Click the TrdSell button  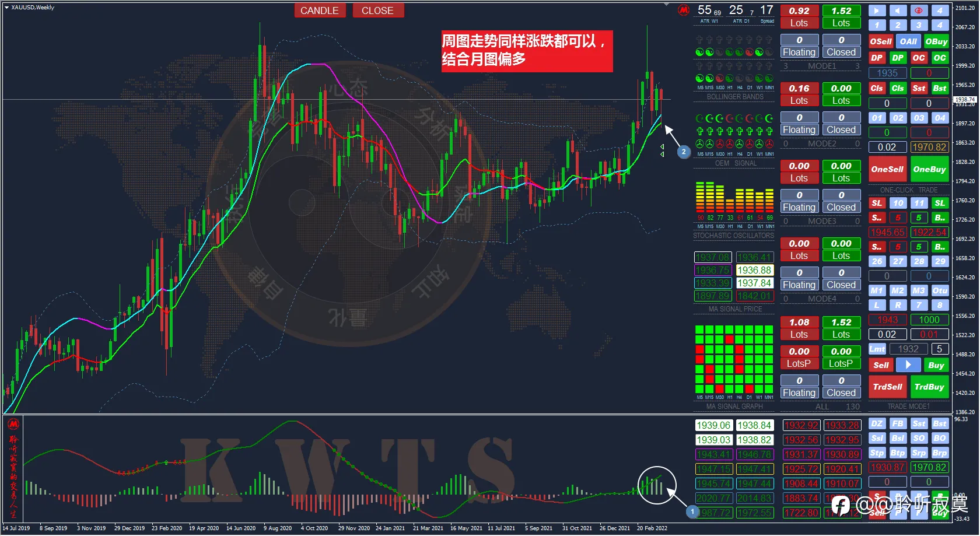tap(887, 387)
